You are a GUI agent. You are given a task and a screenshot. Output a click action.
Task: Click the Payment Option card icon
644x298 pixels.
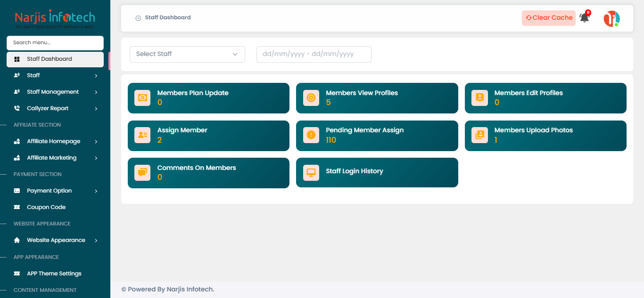(17, 191)
